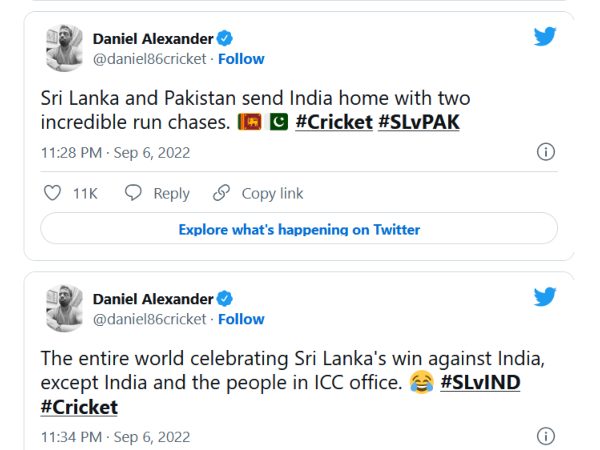600x450 pixels.
Task: Click verified badge in first tweet header
Action: tap(226, 38)
